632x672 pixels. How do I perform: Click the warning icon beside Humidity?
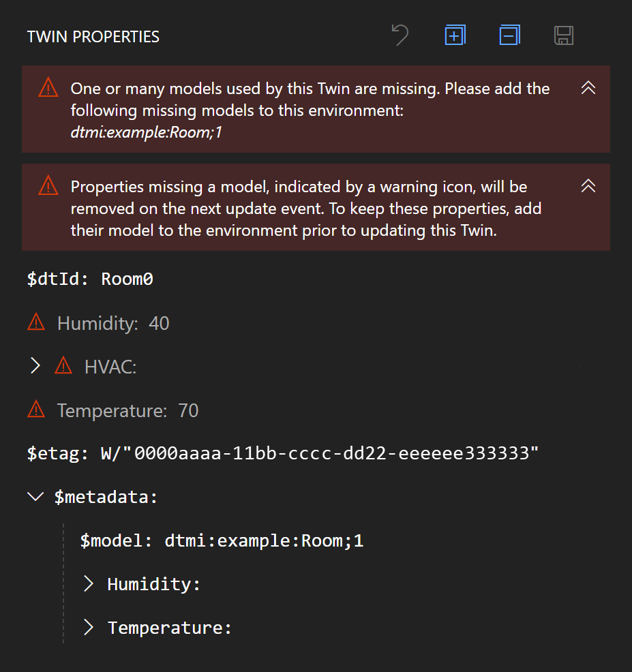36,323
